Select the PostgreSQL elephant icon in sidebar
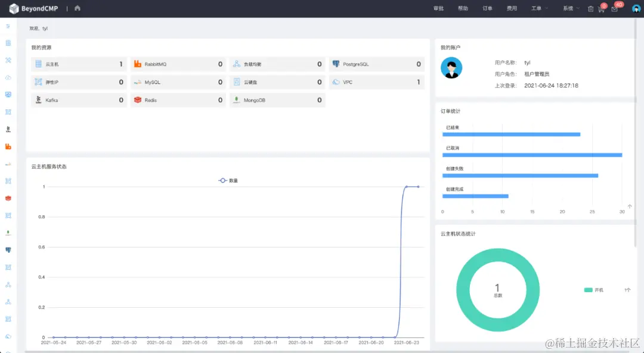Image resolution: width=644 pixels, height=353 pixels. pyautogui.click(x=8, y=250)
